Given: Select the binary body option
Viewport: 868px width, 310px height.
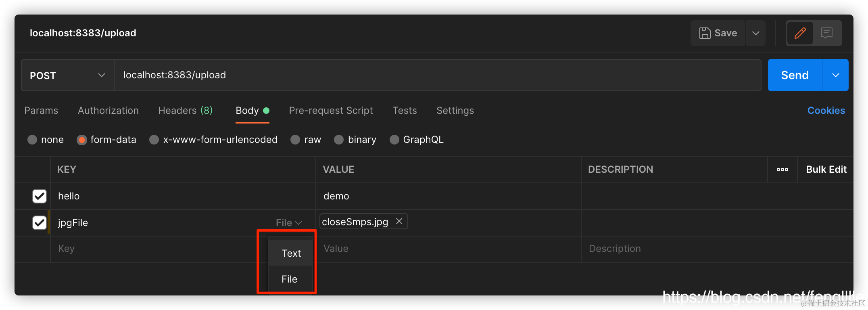Looking at the screenshot, I should (339, 140).
